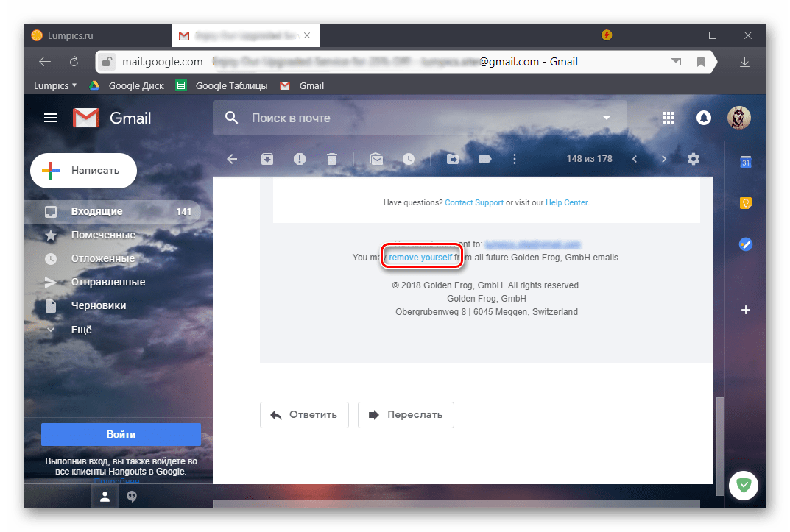
Task: Expand search options dropdown arrow
Action: tap(607, 118)
